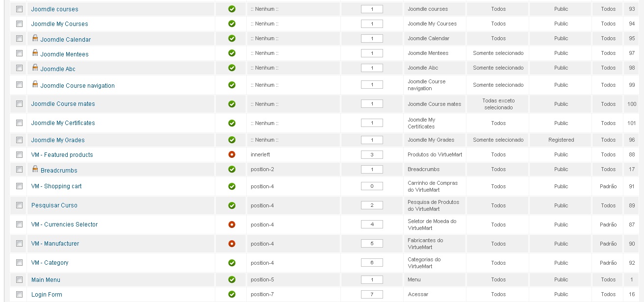Image resolution: width=644 pixels, height=302 pixels.
Task: Check the box for Joomdle My Courses
Action: pyautogui.click(x=20, y=24)
